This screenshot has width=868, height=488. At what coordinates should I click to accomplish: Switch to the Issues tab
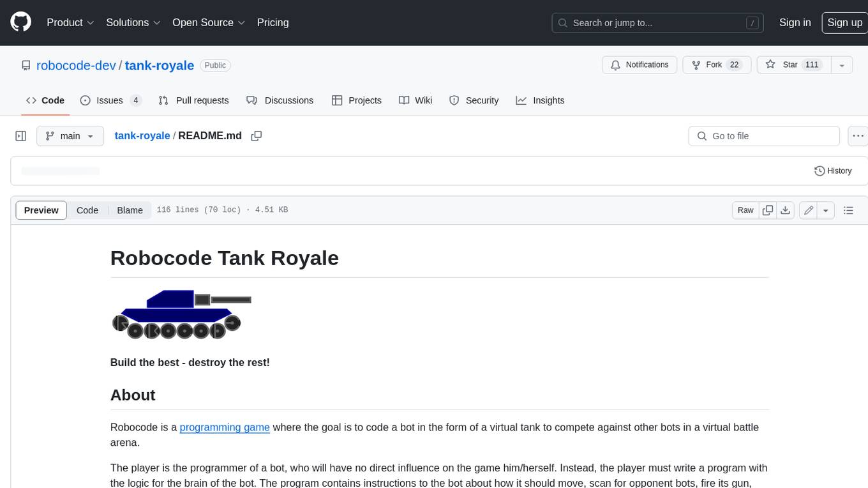pyautogui.click(x=110, y=100)
